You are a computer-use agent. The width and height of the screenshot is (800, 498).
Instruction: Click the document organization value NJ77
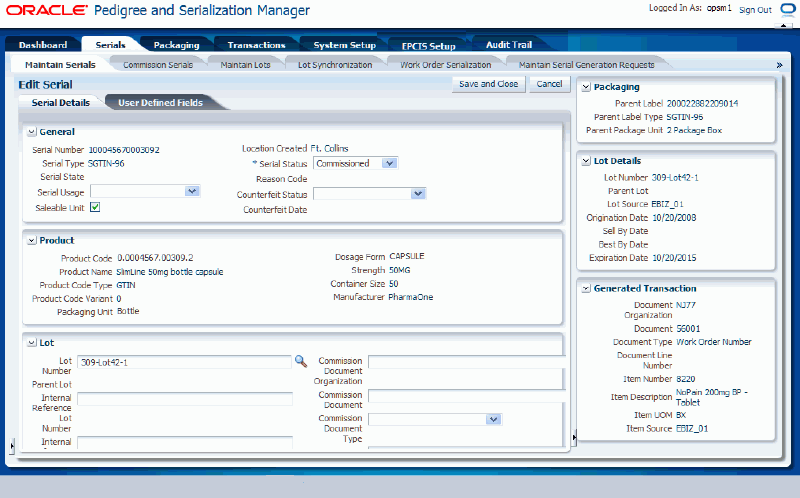click(686, 305)
